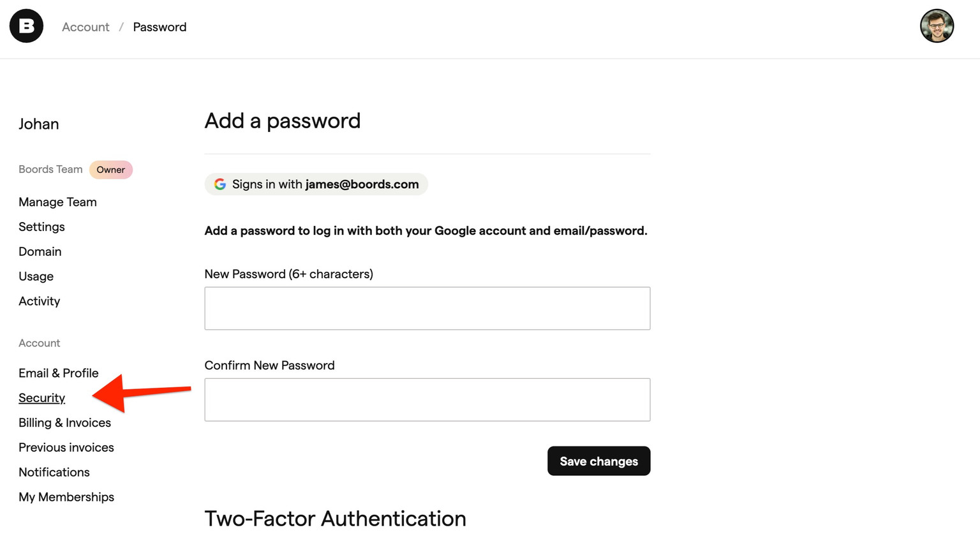The image size is (980, 539).
Task: Open the profile avatar picture
Action: pyautogui.click(x=937, y=26)
